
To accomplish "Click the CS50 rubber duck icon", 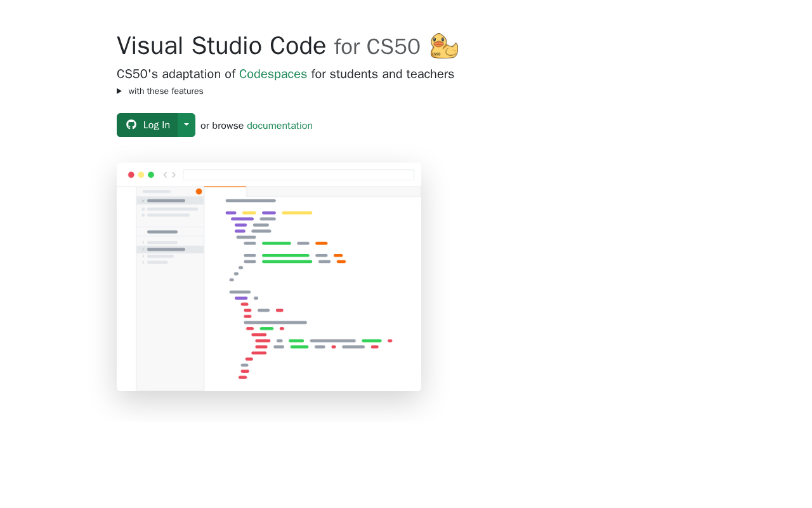I will click(x=444, y=46).
